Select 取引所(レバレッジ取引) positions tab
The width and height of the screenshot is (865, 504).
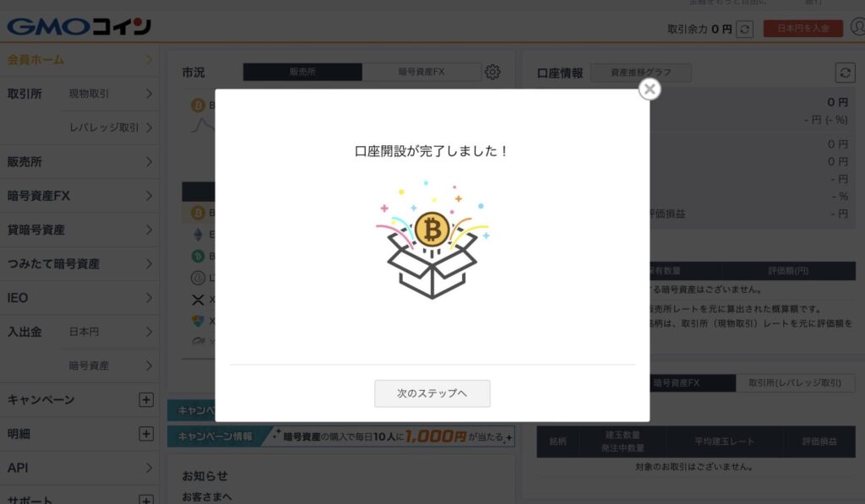pyautogui.click(x=795, y=382)
